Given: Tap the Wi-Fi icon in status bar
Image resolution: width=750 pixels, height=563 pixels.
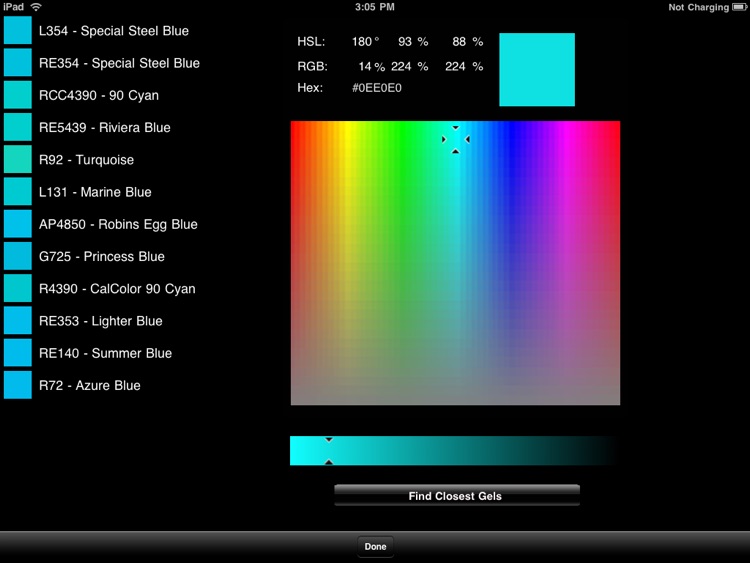Looking at the screenshot, I should (37, 7).
